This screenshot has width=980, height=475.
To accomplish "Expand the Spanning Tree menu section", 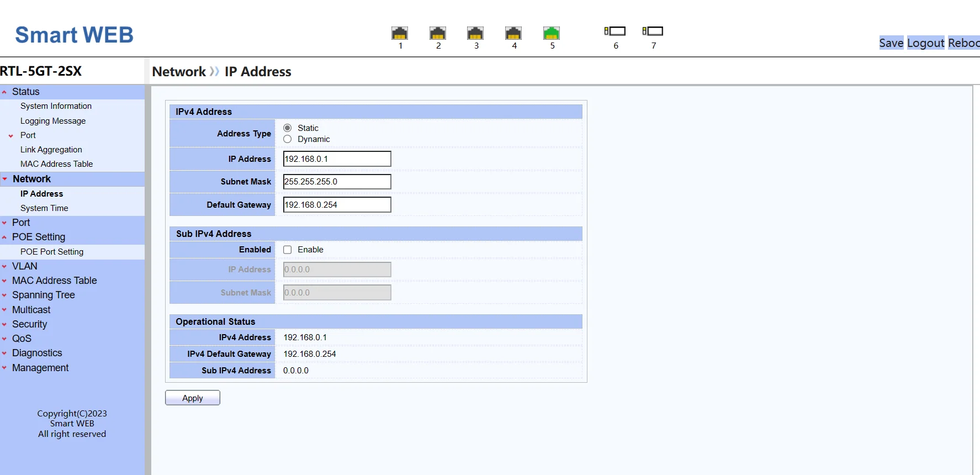I will pos(44,295).
